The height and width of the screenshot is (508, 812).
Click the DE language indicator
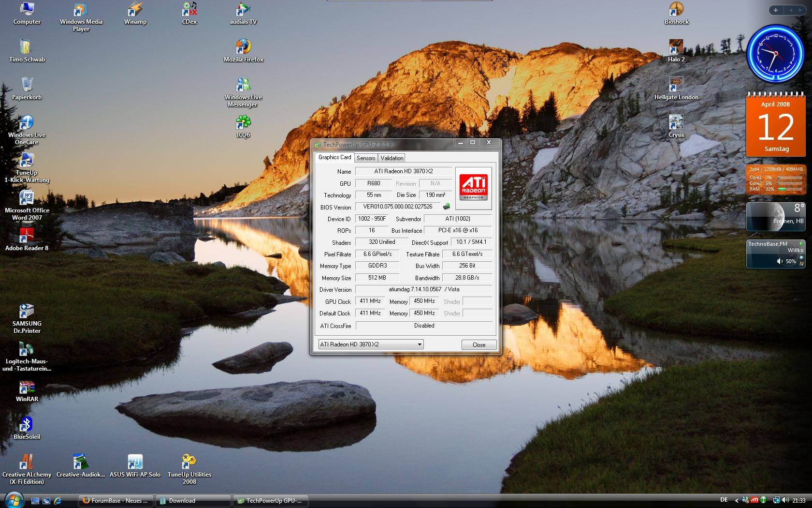click(724, 500)
